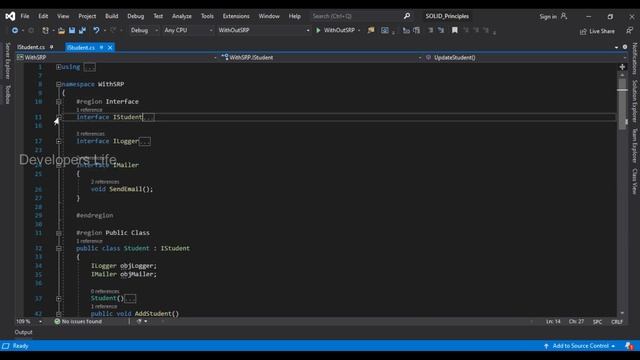
Task: Open the Project menu
Action: (87, 16)
